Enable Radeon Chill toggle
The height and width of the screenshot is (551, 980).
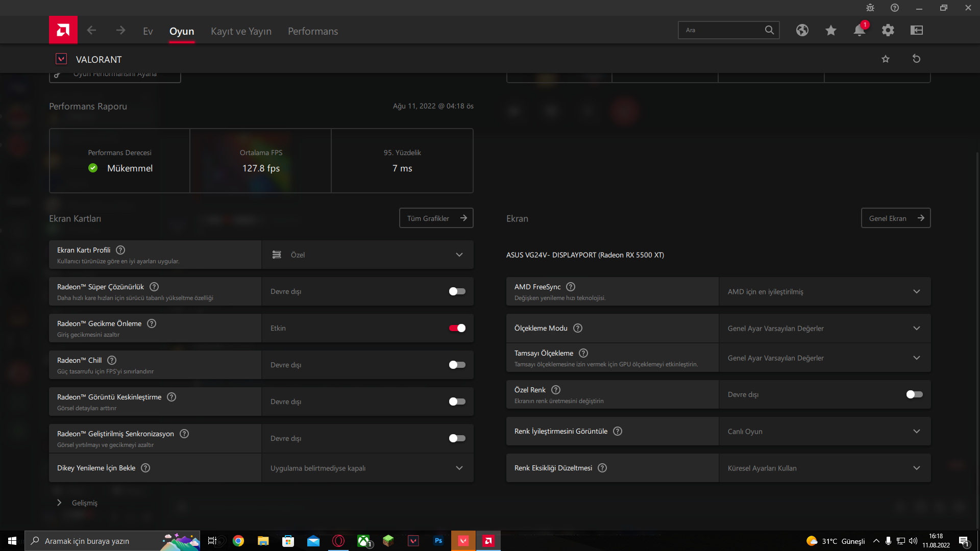(x=457, y=365)
